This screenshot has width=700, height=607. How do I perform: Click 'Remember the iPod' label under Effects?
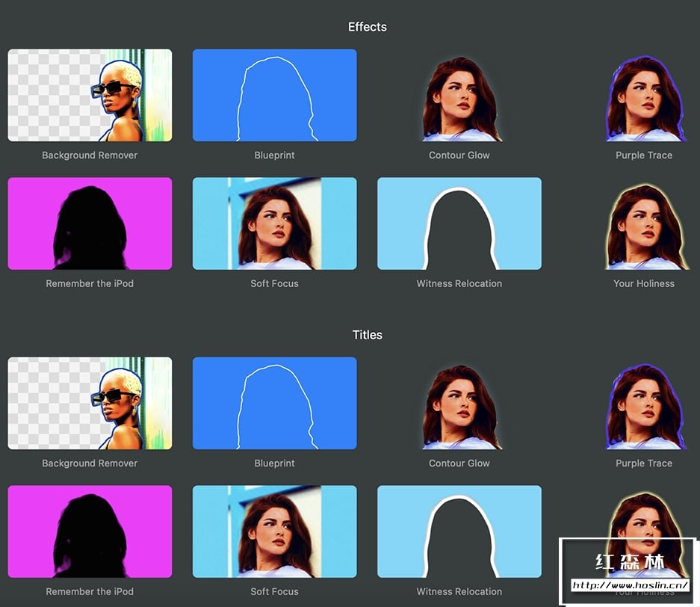(x=90, y=283)
